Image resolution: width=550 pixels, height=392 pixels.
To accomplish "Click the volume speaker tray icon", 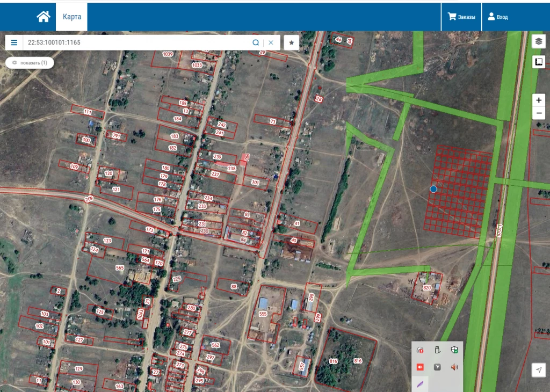I will [454, 367].
